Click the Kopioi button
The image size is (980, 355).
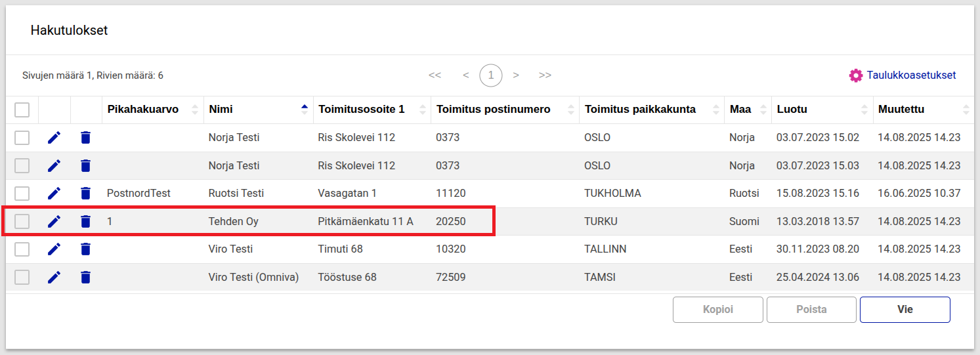pos(717,310)
